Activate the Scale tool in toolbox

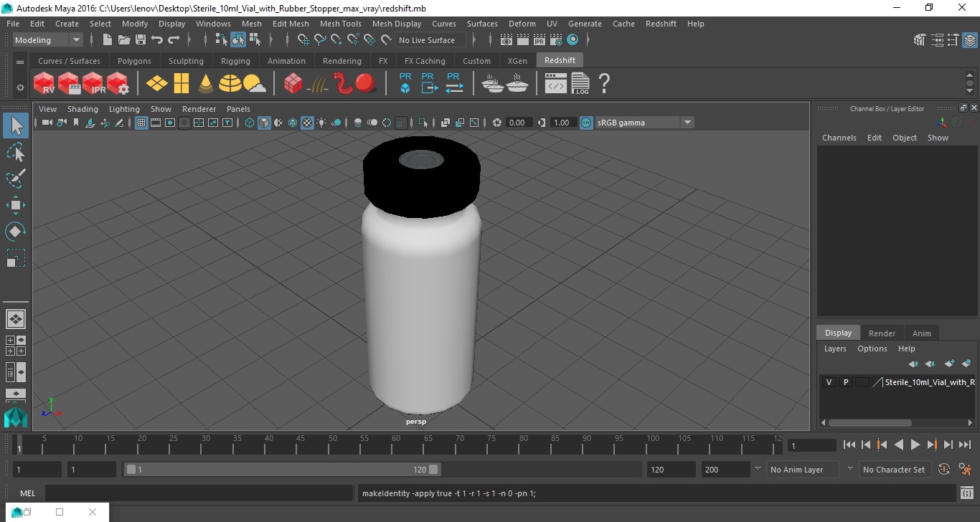[x=16, y=257]
